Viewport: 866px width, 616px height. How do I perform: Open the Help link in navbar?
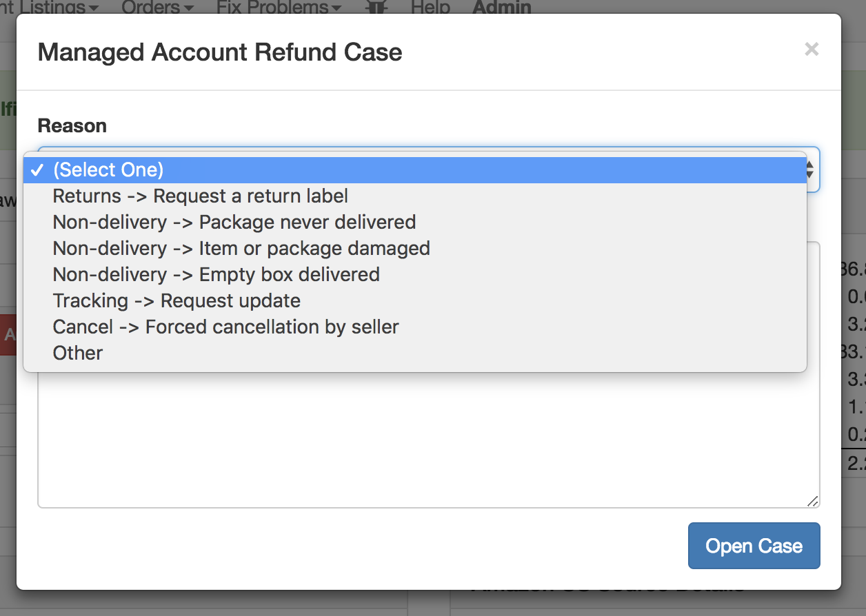point(430,7)
